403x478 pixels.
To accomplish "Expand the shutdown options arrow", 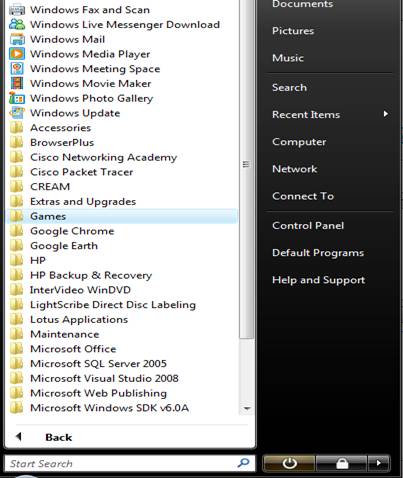I will [x=378, y=463].
